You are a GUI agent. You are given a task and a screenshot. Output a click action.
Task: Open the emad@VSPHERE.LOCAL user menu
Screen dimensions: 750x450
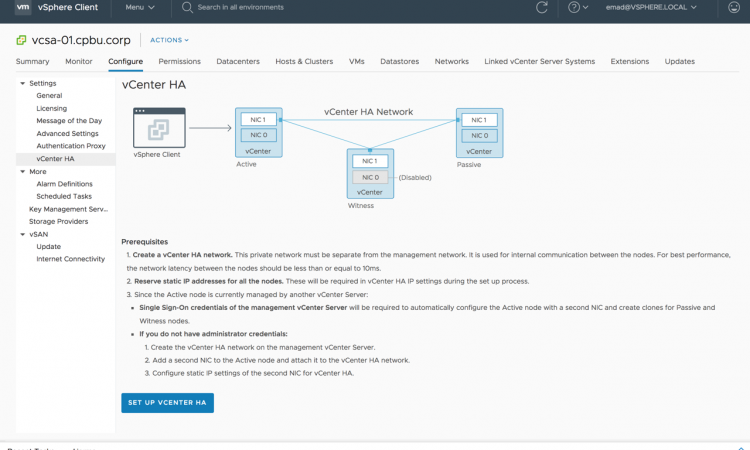click(x=651, y=7)
